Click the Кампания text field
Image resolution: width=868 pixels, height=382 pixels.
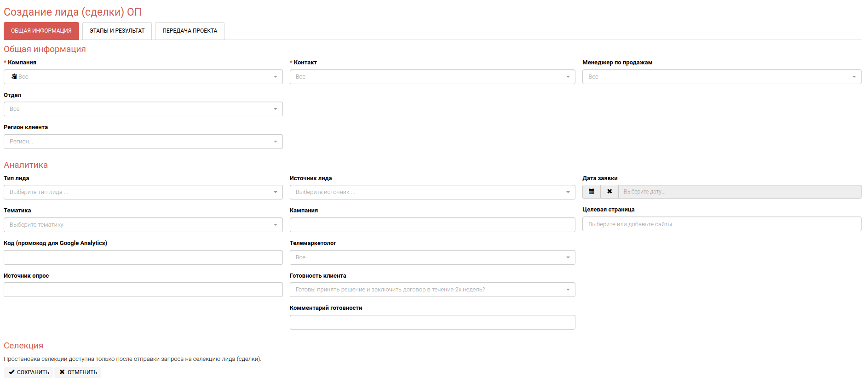[x=432, y=225]
